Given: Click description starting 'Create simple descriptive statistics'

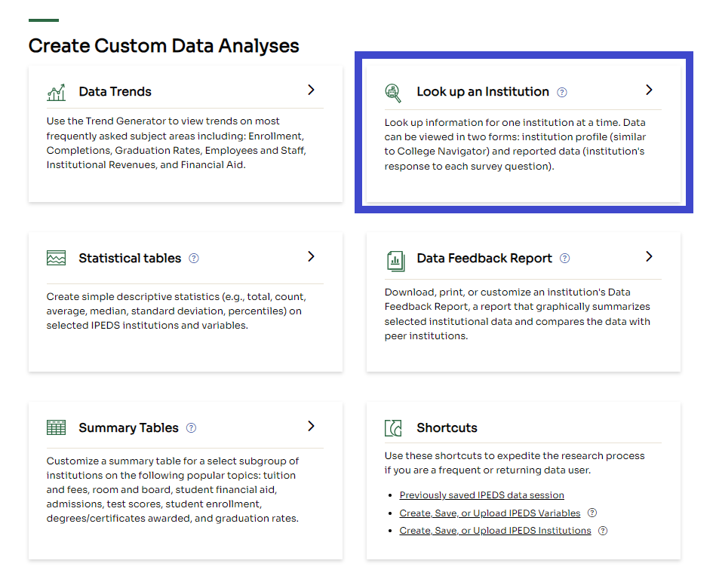Looking at the screenshot, I should (x=177, y=311).
